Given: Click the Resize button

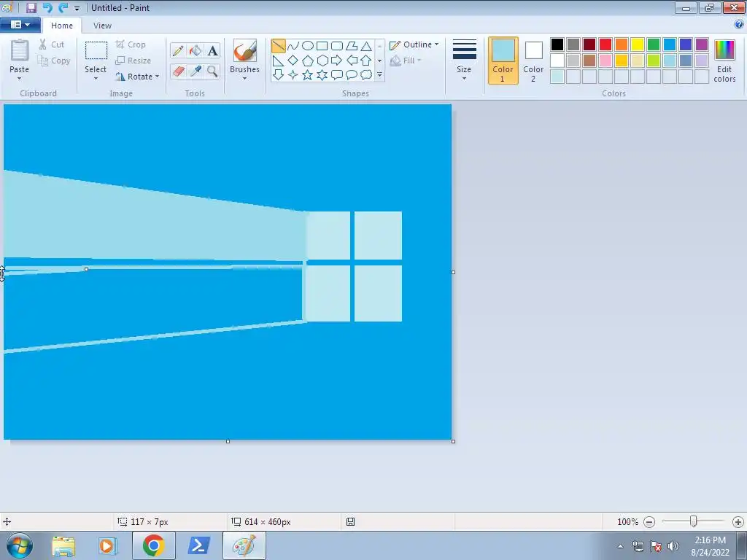Looking at the screenshot, I should click(x=133, y=61).
